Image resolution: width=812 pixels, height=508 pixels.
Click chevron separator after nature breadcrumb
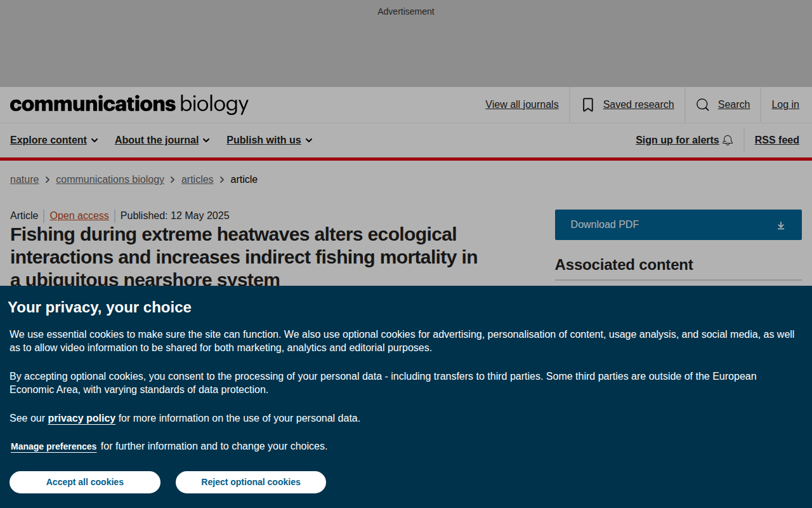tap(48, 180)
